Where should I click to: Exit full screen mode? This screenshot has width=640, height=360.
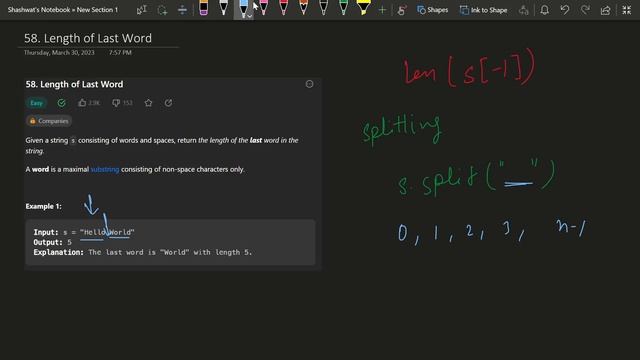pos(627,10)
